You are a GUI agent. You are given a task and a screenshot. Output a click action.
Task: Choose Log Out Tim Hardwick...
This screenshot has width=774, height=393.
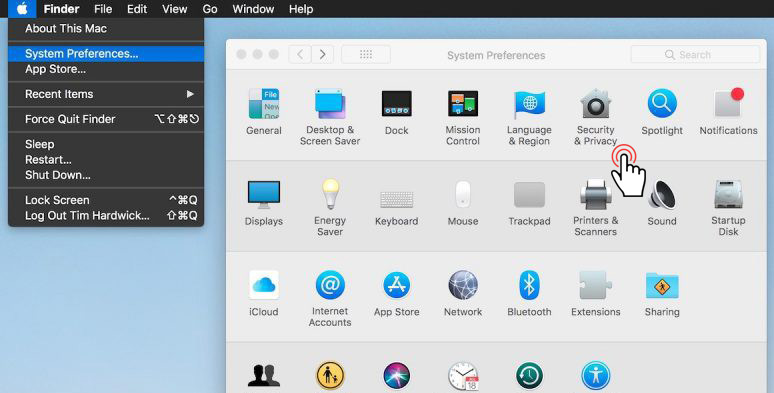[x=106, y=215]
